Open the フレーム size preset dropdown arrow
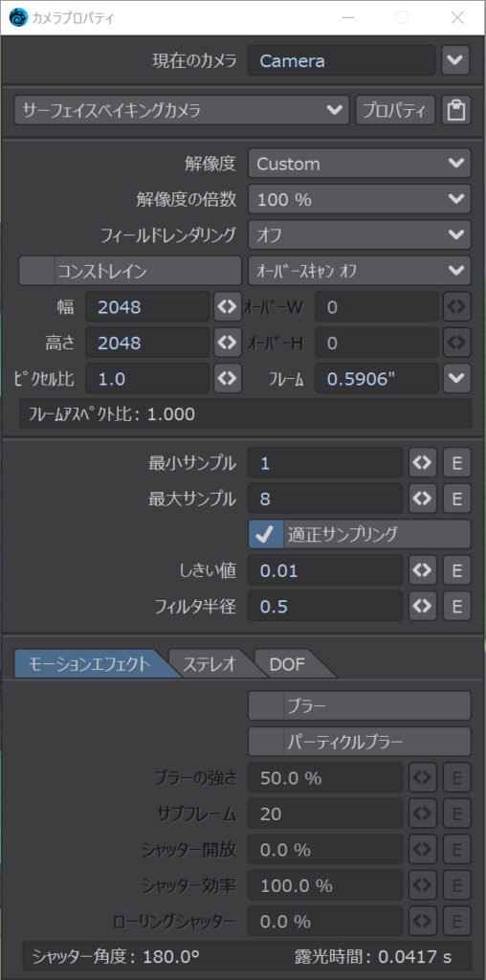Screen dimensions: 486x980 [456, 378]
